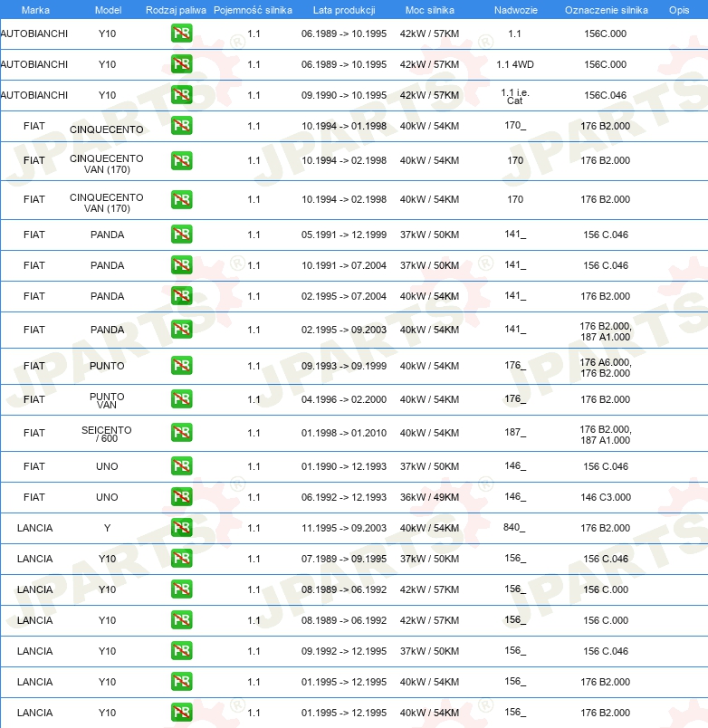Select engine codes '176 A6.000, 176 B2.000'
Viewport: 708px width, 728px height.
[x=606, y=368]
